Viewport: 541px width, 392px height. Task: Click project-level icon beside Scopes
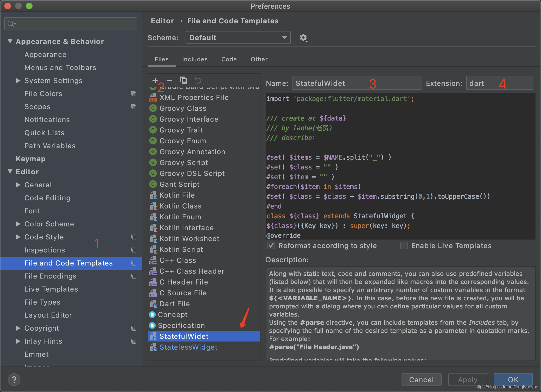click(x=134, y=107)
